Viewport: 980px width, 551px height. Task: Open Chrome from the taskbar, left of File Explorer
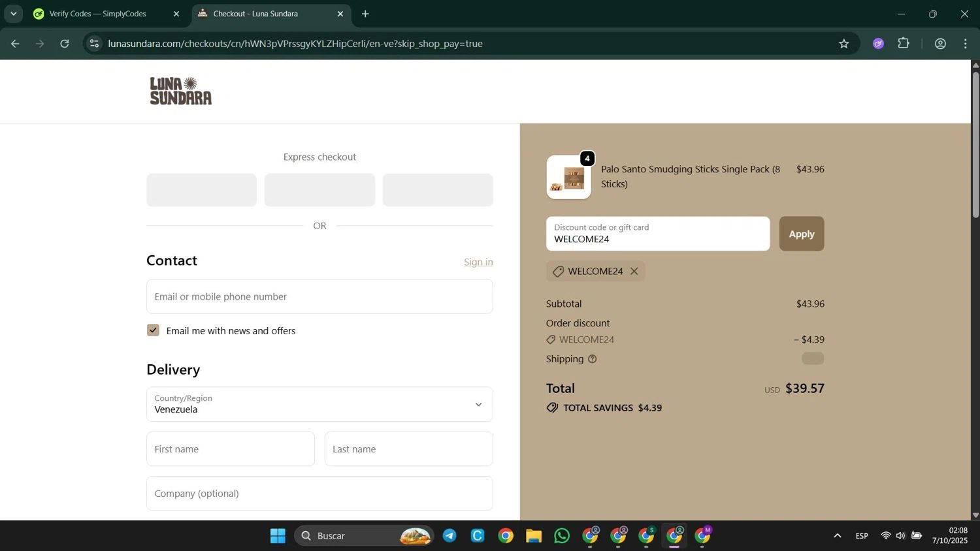506,536
